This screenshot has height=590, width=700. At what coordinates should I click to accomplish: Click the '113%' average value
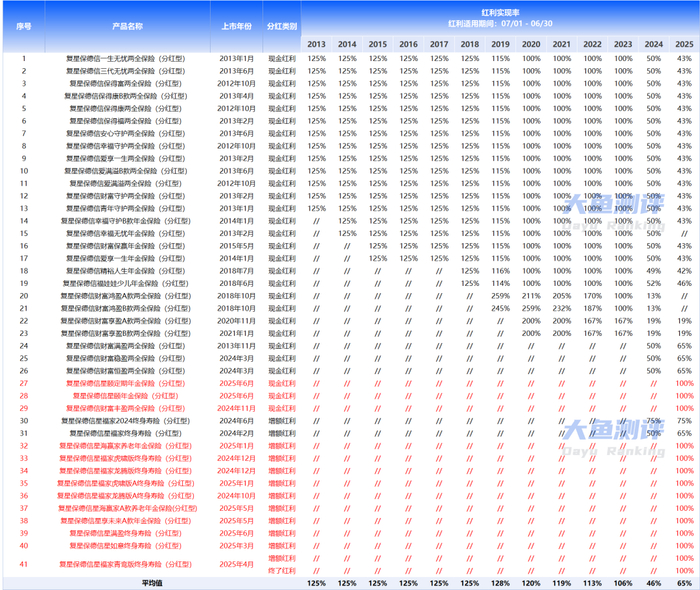pyautogui.click(x=592, y=583)
